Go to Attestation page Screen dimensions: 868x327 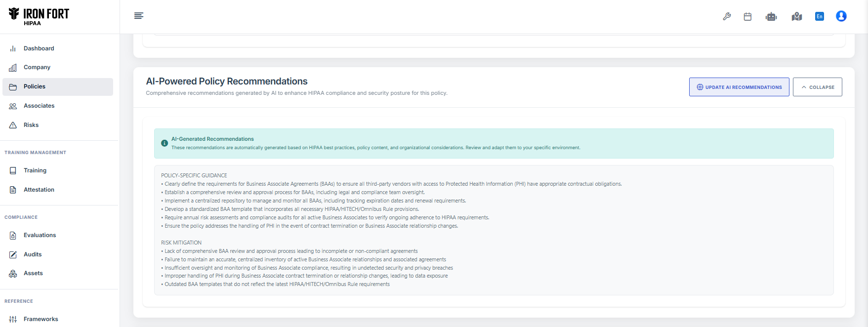[x=39, y=190]
